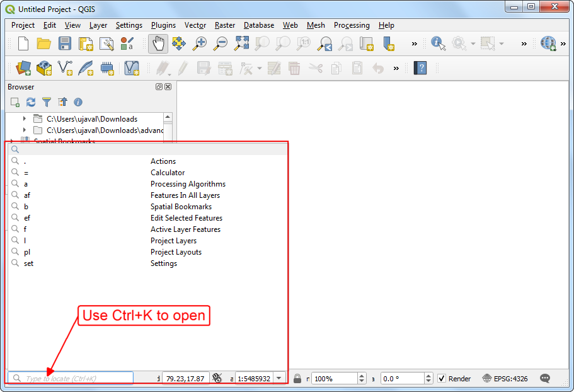Image resolution: width=574 pixels, height=392 pixels.
Task: Choose the Spatial Bookmarks locator filter
Action: point(147,207)
